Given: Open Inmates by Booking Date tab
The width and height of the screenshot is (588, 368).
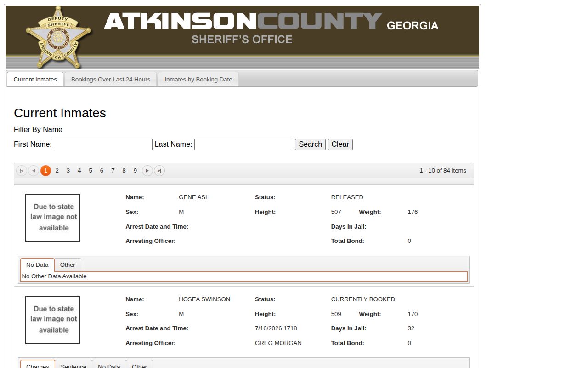Looking at the screenshot, I should [198, 79].
